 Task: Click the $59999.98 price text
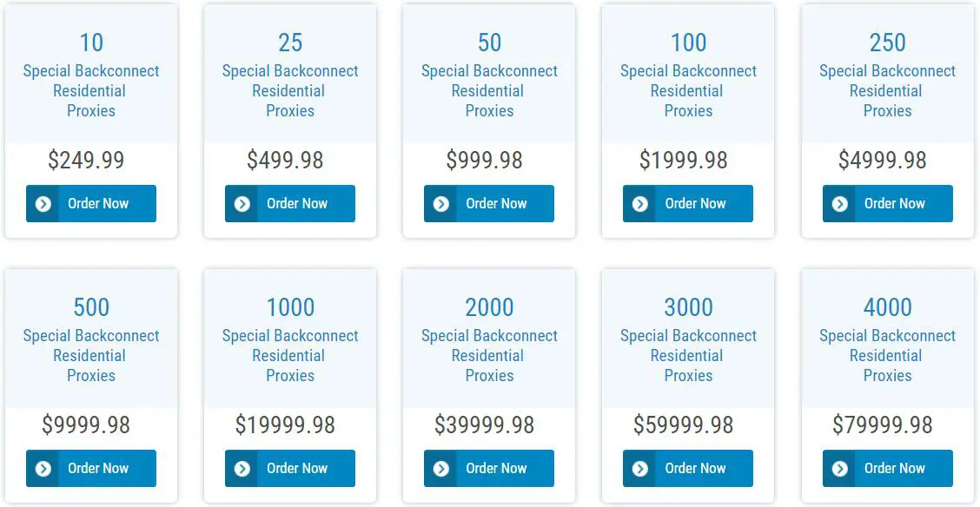[683, 425]
